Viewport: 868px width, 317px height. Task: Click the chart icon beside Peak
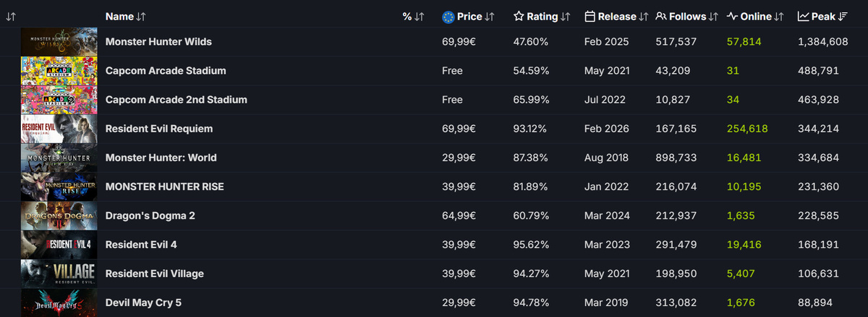click(x=803, y=17)
